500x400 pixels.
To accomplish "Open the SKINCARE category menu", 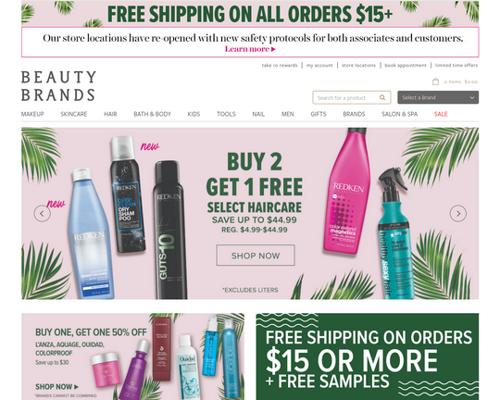I will (x=74, y=114).
